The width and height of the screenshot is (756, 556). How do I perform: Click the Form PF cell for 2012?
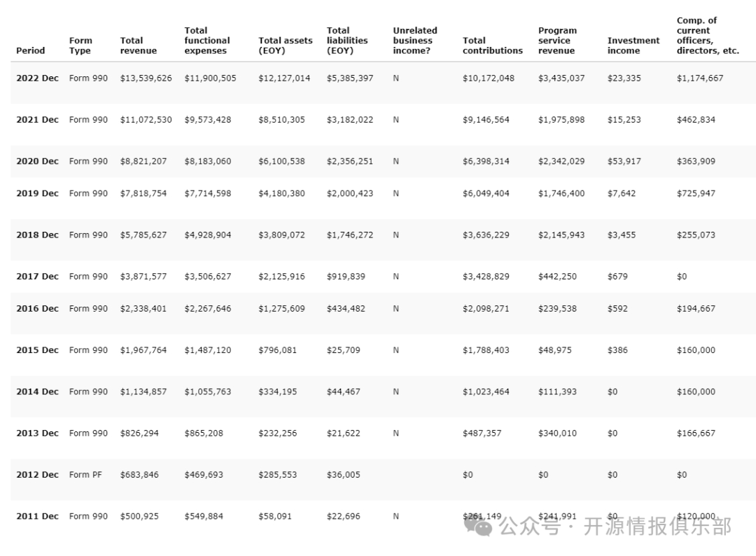pos(85,475)
